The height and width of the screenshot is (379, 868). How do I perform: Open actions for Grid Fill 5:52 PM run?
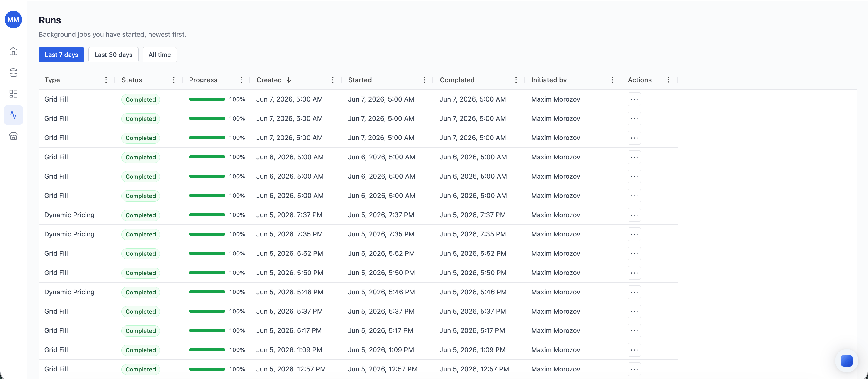coord(634,254)
